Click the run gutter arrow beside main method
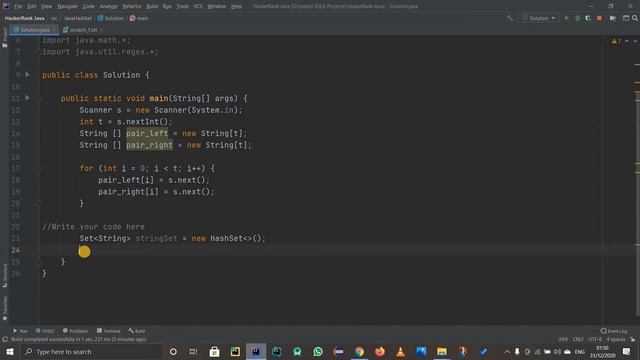The height and width of the screenshot is (360, 640). 27,98
